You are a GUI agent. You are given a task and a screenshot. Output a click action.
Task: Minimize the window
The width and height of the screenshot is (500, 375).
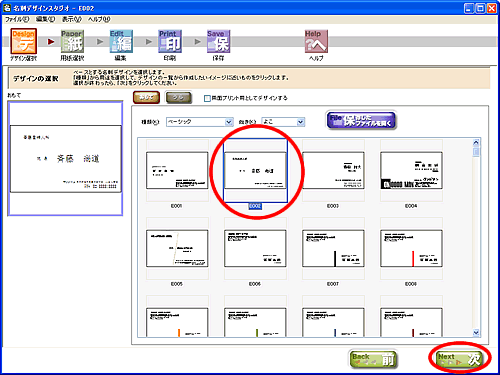469,8
